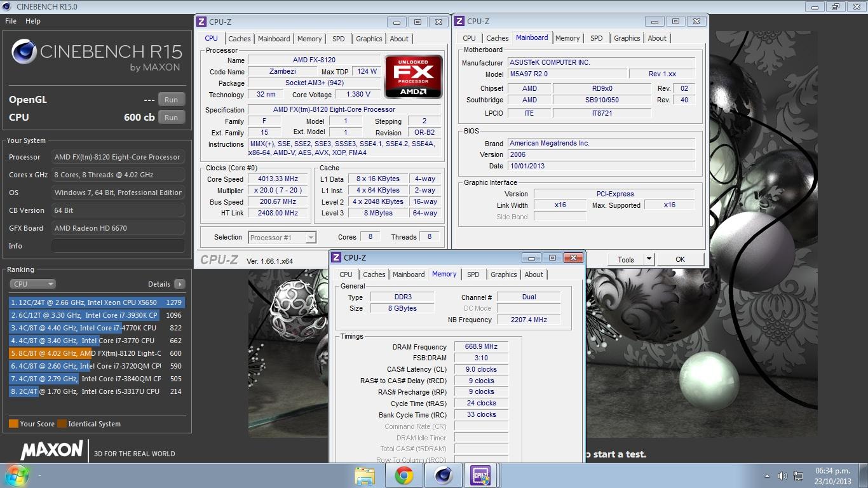Open Windows Explorer from the taskbar
Screen dimensions: 868x488
[x=365, y=476]
